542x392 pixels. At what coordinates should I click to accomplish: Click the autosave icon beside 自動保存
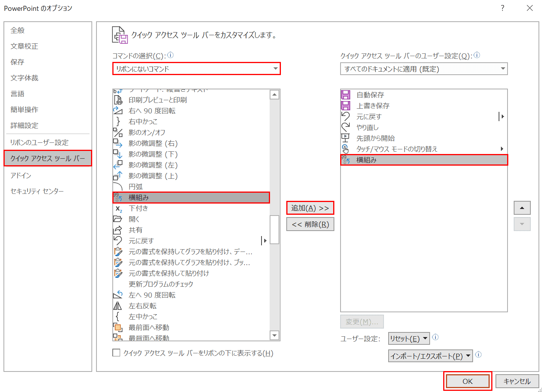[346, 95]
